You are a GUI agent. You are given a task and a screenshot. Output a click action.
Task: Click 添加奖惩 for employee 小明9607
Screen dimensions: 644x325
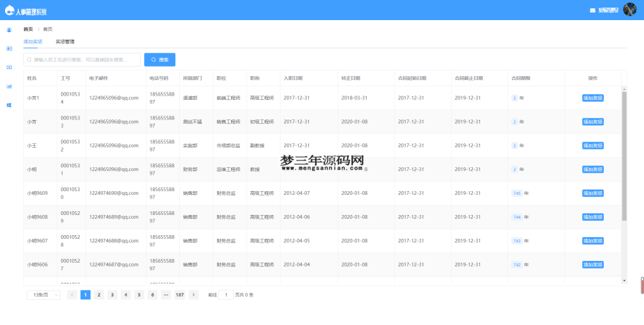click(x=592, y=241)
